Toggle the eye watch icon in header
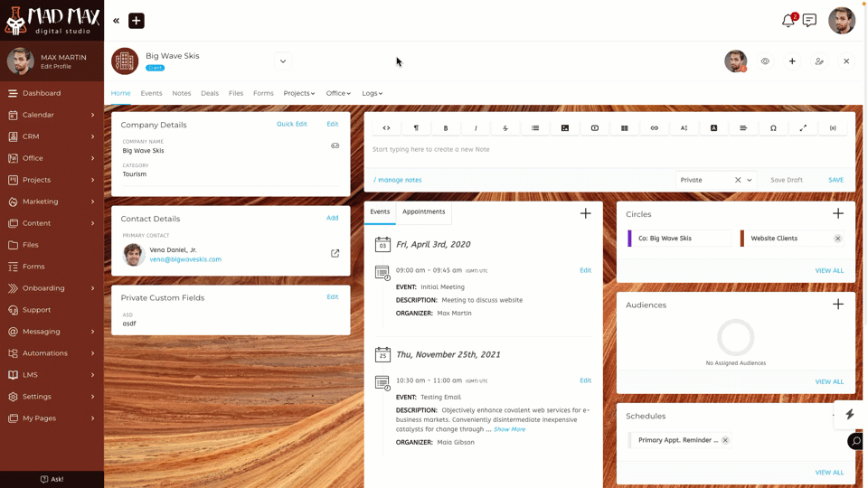The height and width of the screenshot is (488, 868). click(765, 61)
